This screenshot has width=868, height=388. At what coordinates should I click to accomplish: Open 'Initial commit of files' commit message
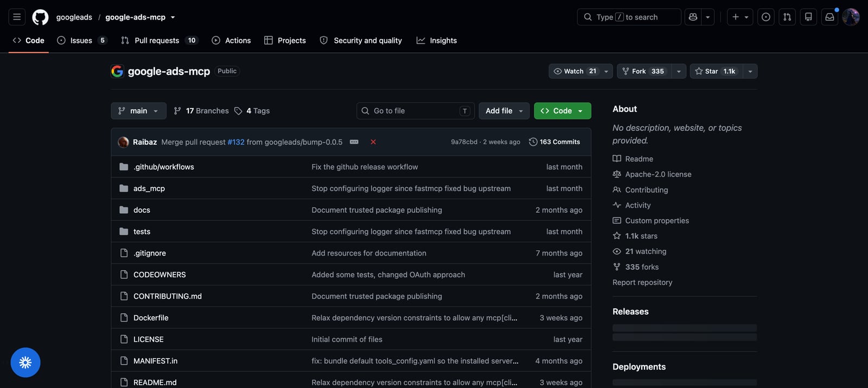point(347,339)
